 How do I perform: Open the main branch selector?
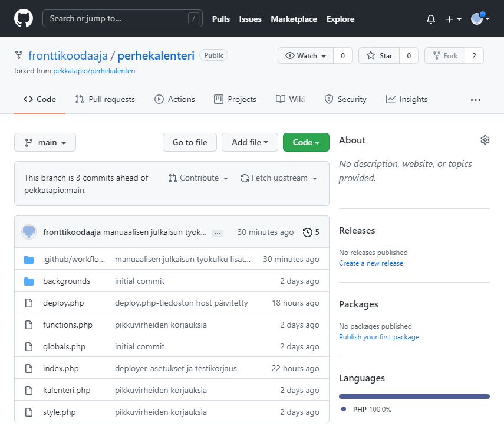point(45,142)
